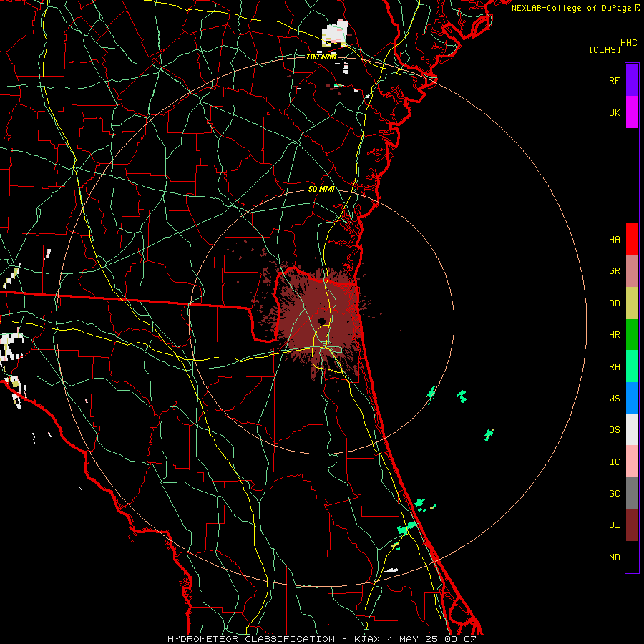Click the HA red legend swatch
This screenshot has width=644, height=644.
click(632, 239)
